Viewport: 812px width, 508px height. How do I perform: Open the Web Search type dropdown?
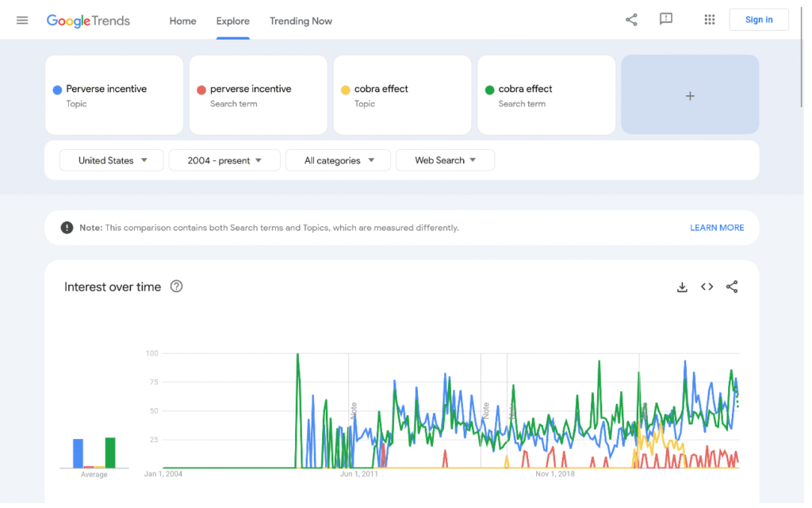point(445,160)
